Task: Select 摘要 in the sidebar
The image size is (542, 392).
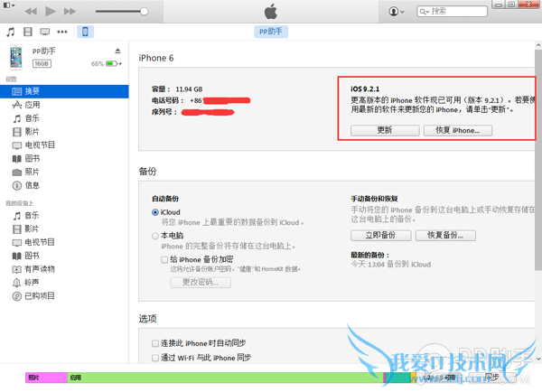Action: coord(64,91)
